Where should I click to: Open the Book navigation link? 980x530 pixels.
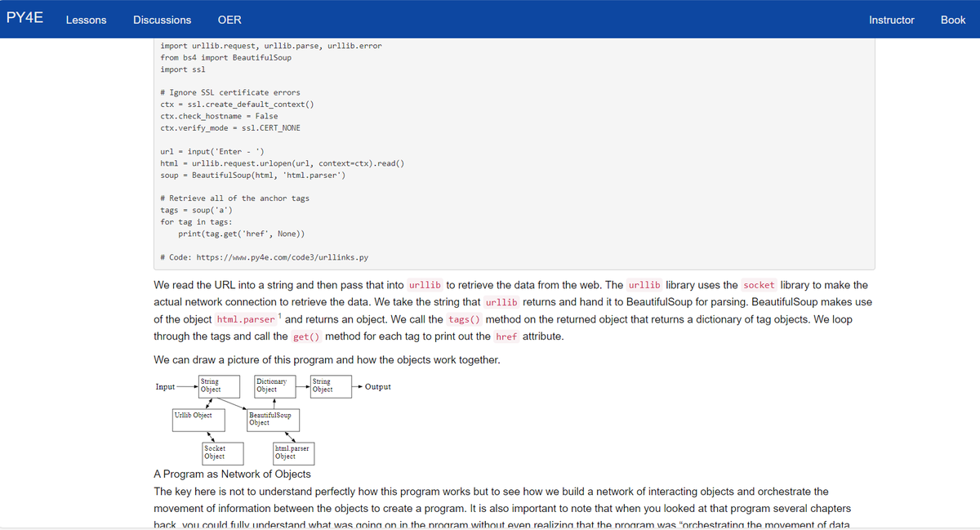tap(953, 20)
